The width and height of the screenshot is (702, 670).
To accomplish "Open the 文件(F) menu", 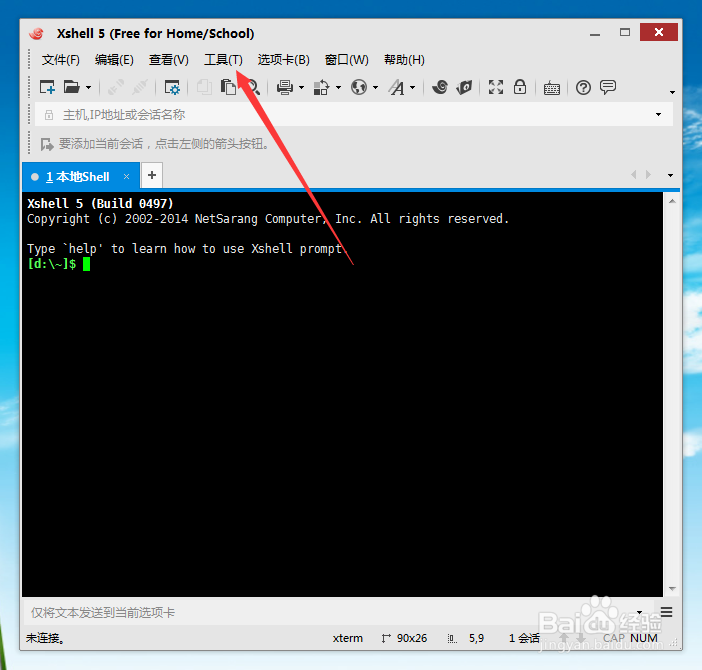I will pyautogui.click(x=61, y=60).
